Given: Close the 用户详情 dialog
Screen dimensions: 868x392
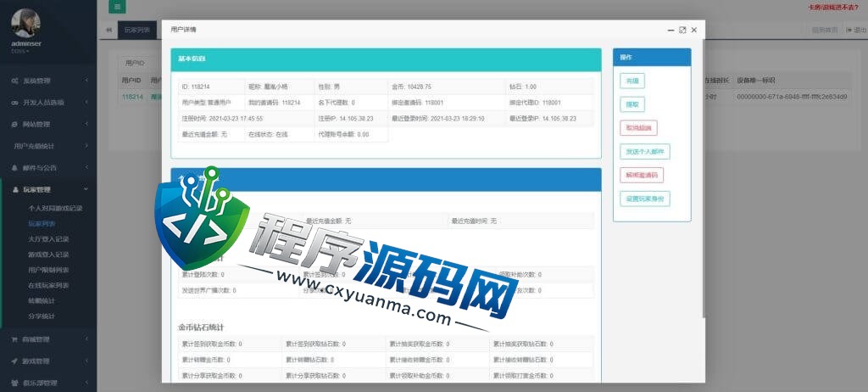Looking at the screenshot, I should (x=694, y=30).
